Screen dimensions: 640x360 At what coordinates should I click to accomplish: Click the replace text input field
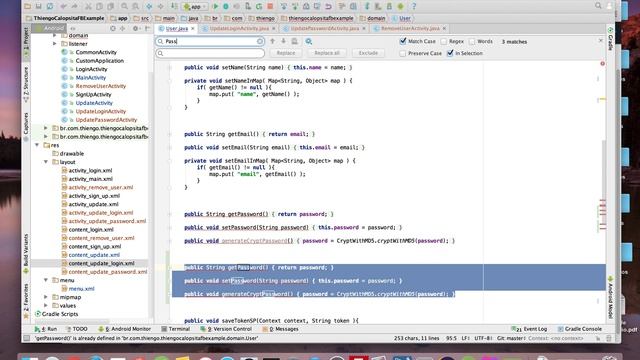point(210,53)
